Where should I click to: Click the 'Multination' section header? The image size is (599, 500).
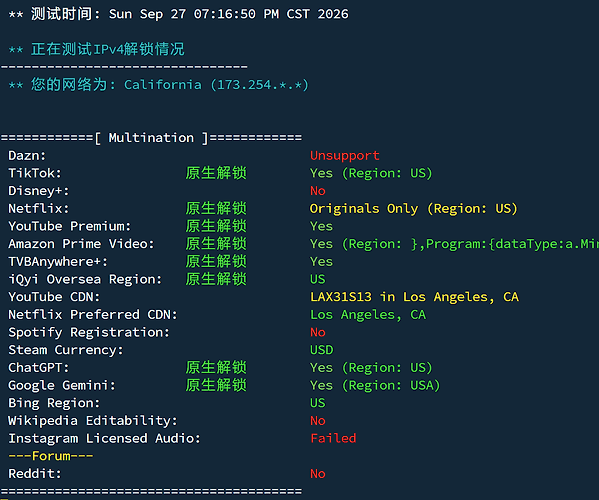click(x=151, y=138)
